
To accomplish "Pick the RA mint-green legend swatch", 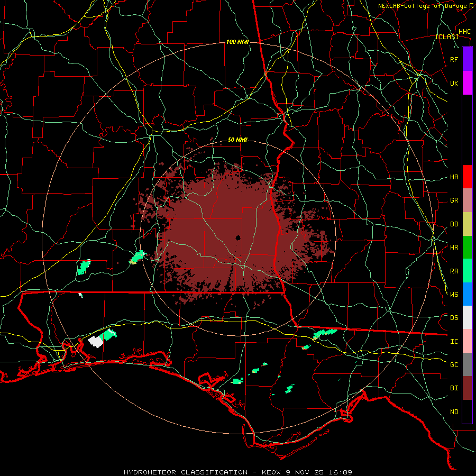I will coord(467,271).
